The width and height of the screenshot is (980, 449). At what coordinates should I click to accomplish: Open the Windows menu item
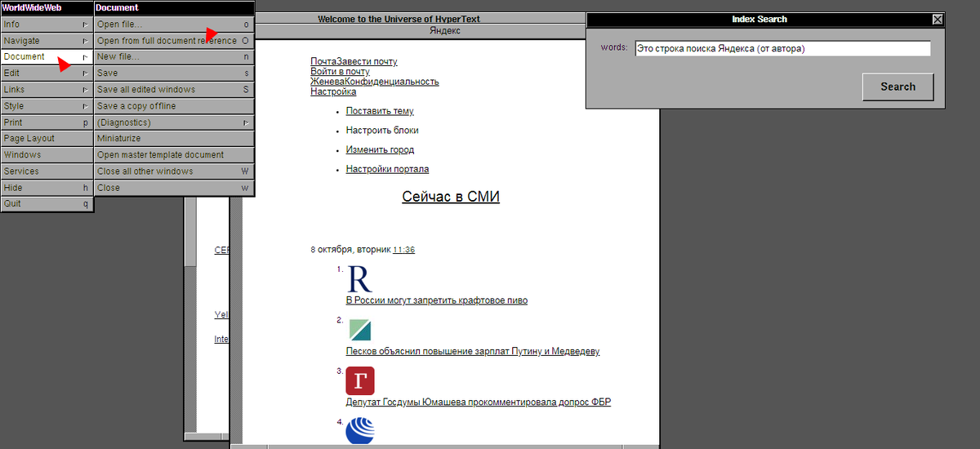coord(47,155)
